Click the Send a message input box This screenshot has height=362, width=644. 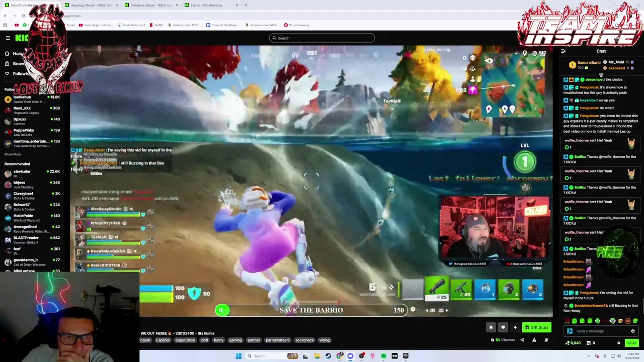601,331
